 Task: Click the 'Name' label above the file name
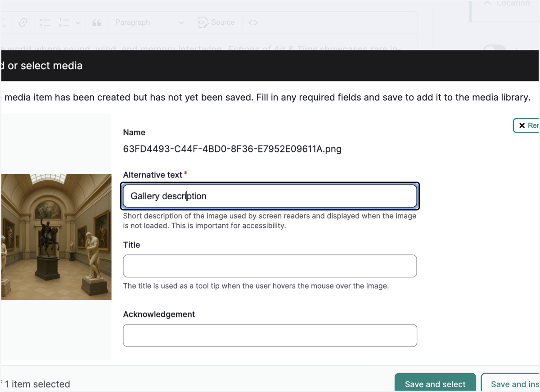tap(134, 133)
